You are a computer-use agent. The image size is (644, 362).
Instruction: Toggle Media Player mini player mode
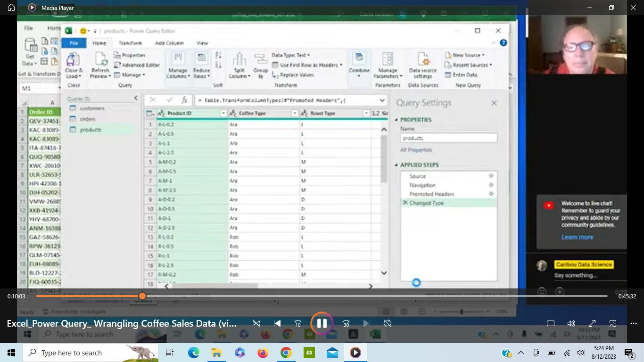click(613, 323)
